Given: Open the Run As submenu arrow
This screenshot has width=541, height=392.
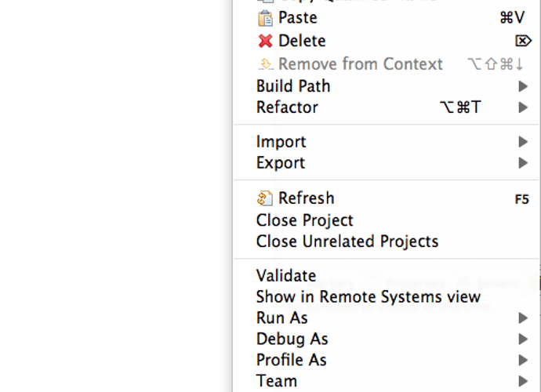Looking at the screenshot, I should coord(523,318).
